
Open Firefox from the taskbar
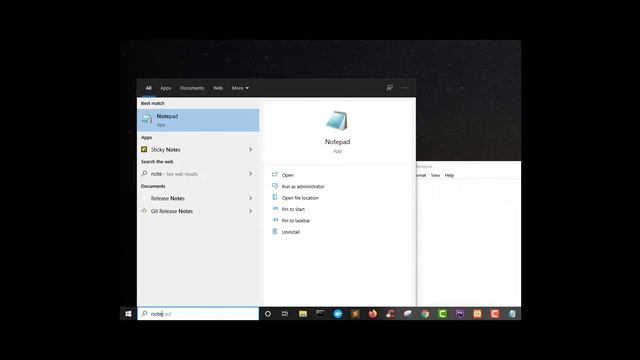(x=373, y=314)
